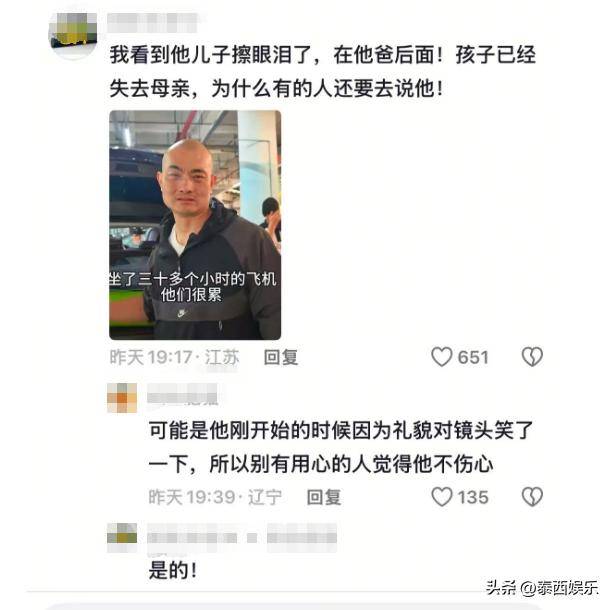Like the reply with 135 likes
Viewport: 613px width, 610px height.
click(442, 497)
